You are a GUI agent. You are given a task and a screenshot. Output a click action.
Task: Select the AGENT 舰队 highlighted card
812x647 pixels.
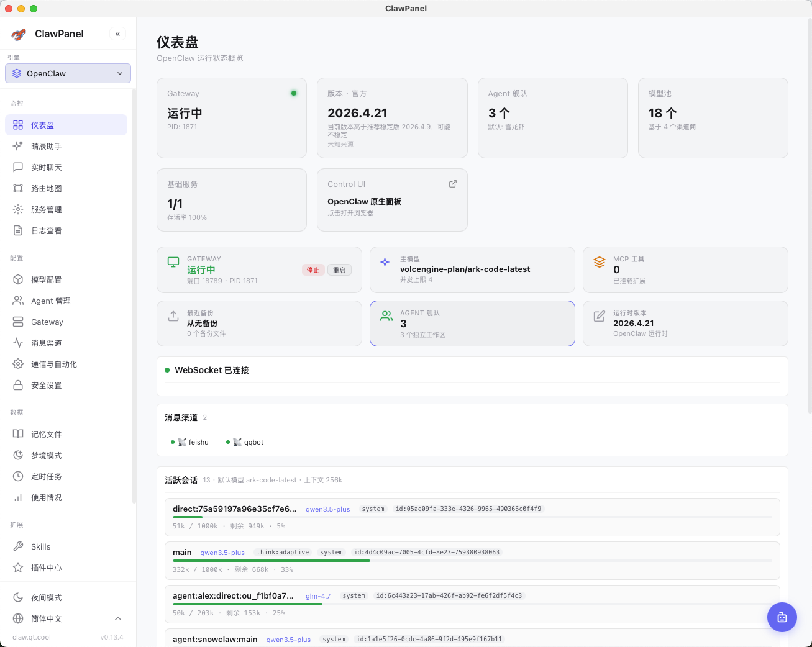coord(472,323)
